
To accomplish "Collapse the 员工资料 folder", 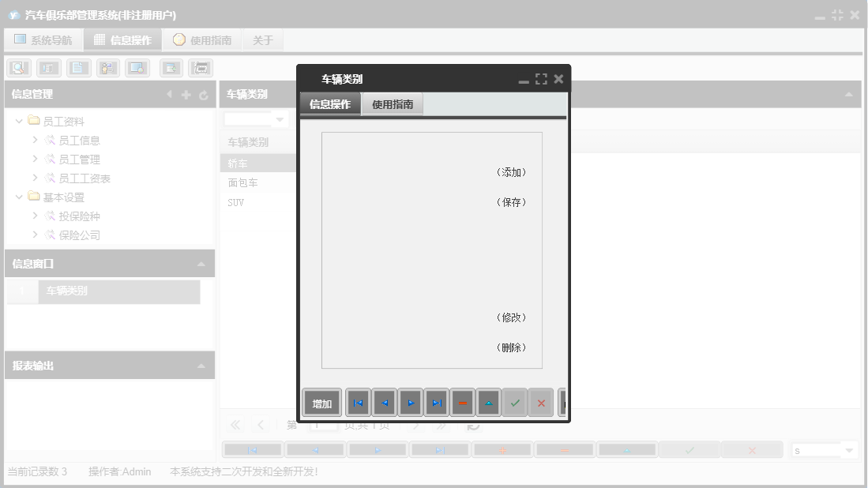I will pyautogui.click(x=20, y=121).
